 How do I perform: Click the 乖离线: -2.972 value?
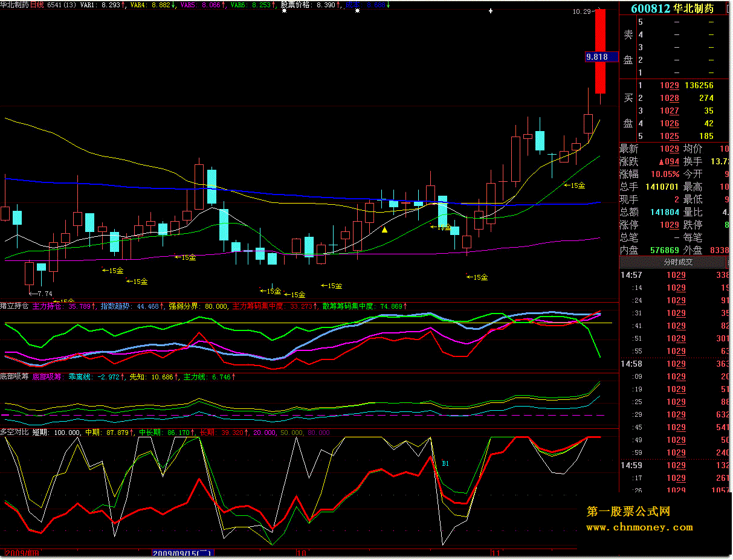[x=96, y=376]
